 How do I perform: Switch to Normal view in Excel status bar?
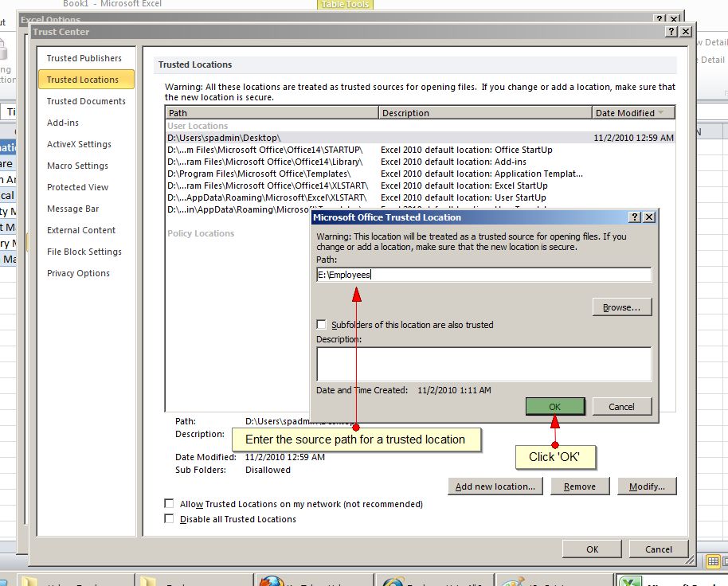pyautogui.click(x=713, y=562)
